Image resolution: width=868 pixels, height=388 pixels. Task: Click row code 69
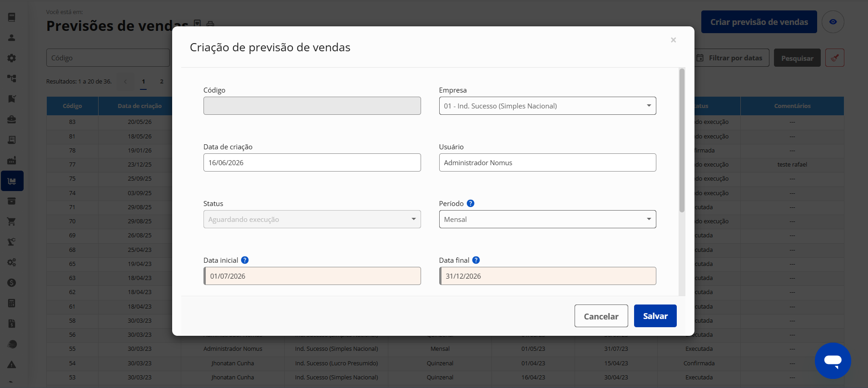click(x=72, y=235)
